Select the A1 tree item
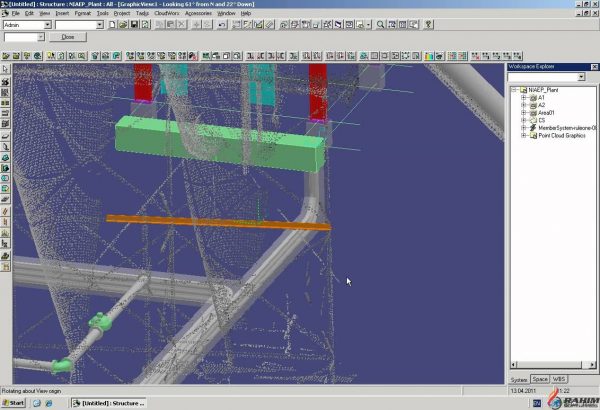This screenshot has height=410, width=600. (541, 98)
